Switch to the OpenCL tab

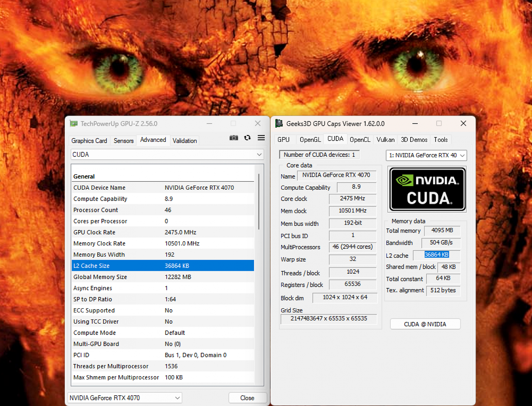pyautogui.click(x=360, y=140)
